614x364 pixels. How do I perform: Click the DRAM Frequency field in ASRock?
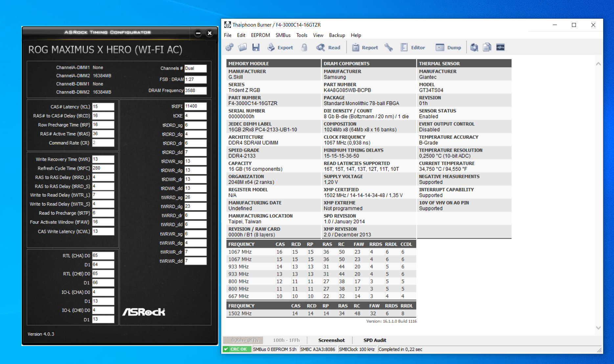195,91
